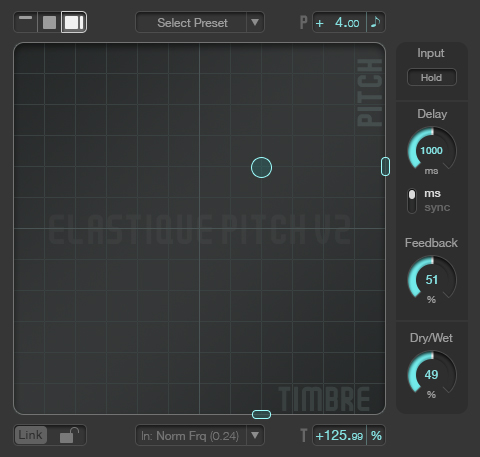Click the pitch slider handle on right edge

[x=385, y=166]
